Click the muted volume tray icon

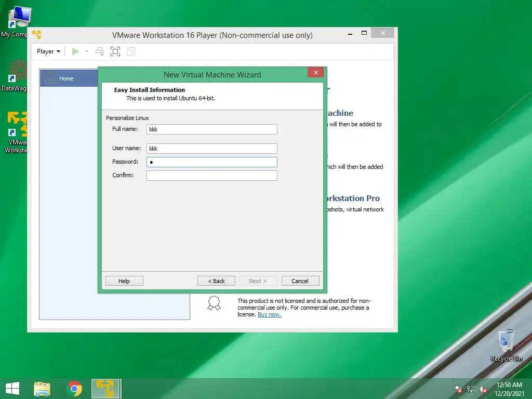pyautogui.click(x=483, y=389)
